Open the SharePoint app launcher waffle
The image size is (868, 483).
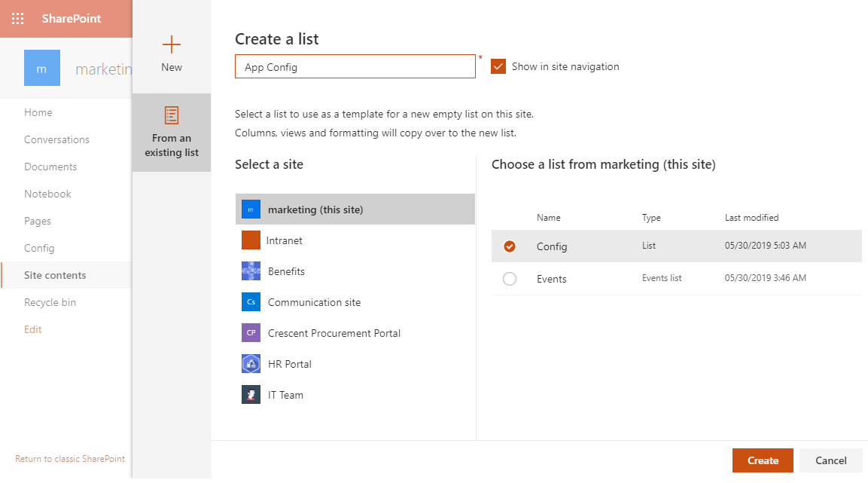(x=17, y=18)
